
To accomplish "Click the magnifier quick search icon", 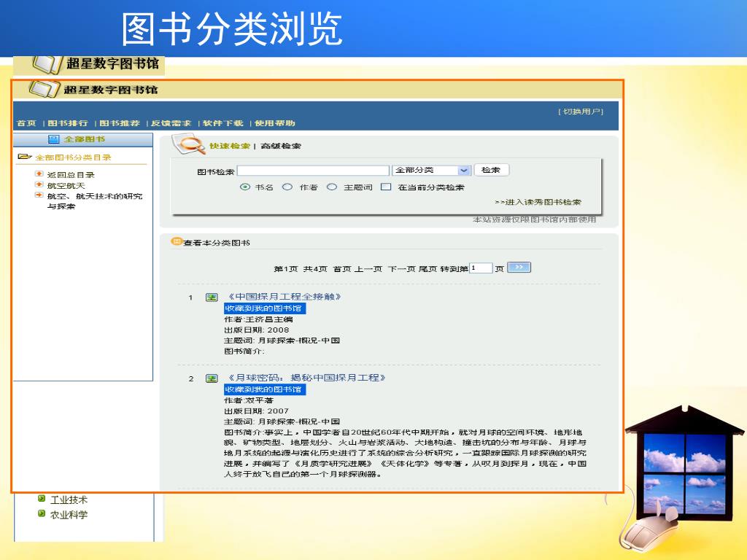I will pos(188,144).
